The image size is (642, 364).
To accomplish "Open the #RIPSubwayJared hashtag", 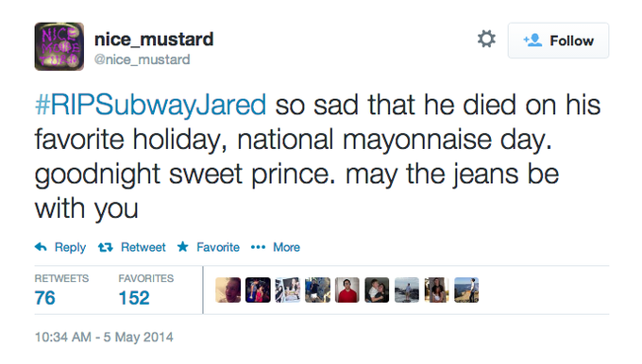I will [x=151, y=105].
